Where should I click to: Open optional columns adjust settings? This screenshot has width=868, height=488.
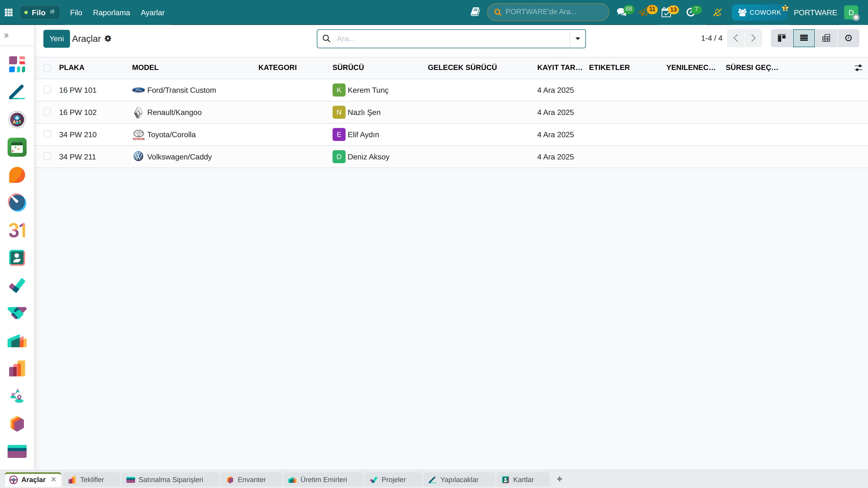(x=858, y=68)
